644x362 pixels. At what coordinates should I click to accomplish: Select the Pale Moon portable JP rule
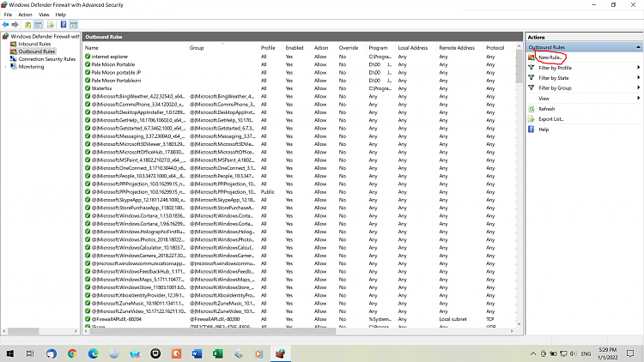pyautogui.click(x=116, y=73)
